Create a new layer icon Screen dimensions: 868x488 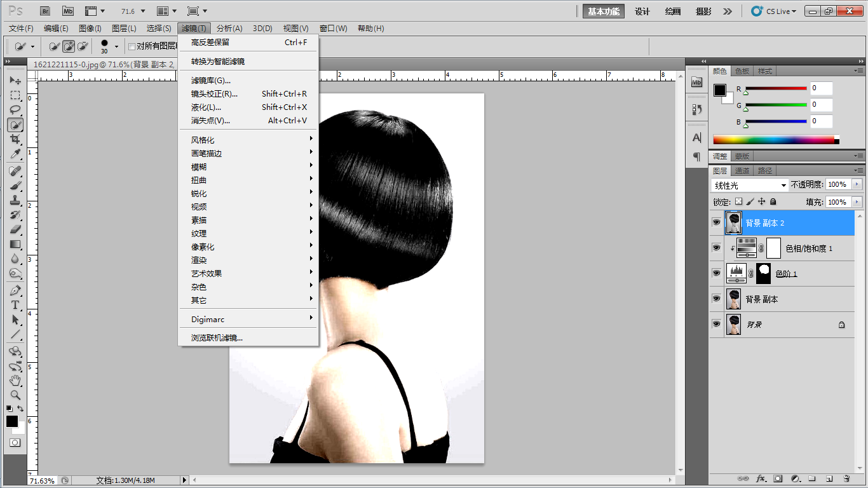pyautogui.click(x=829, y=478)
